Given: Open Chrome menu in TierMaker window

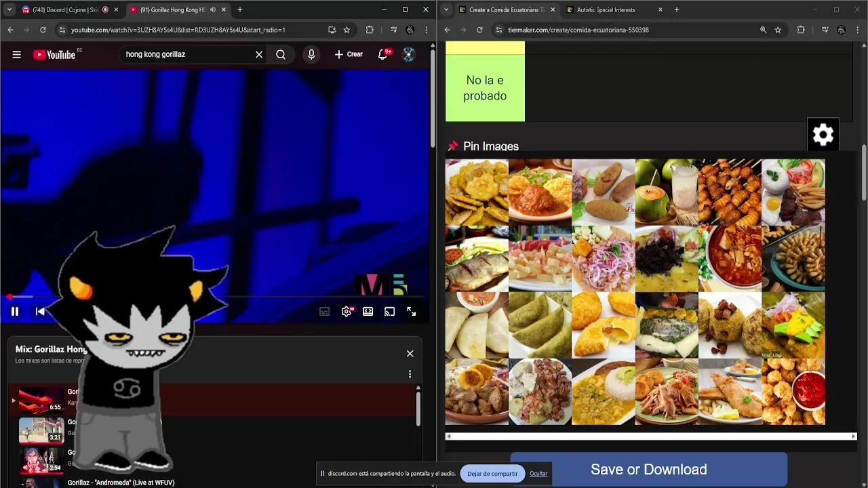Looking at the screenshot, I should [857, 30].
